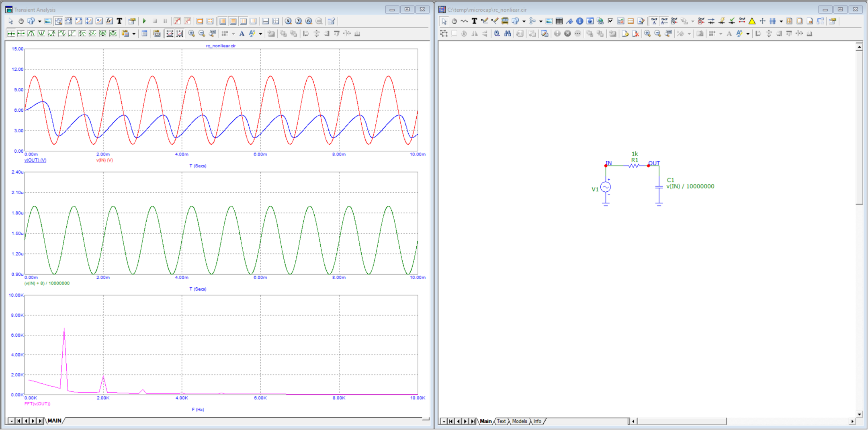Click the X-axis scale magnifier icon
The width and height of the screenshot is (868, 430).
(288, 21)
